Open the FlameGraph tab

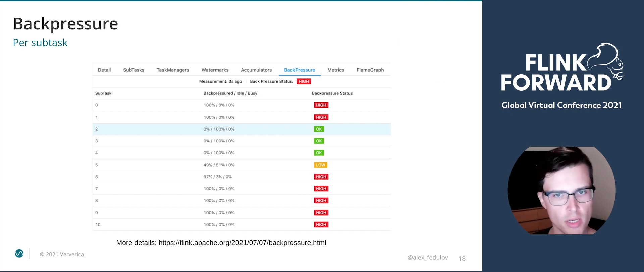pyautogui.click(x=370, y=70)
